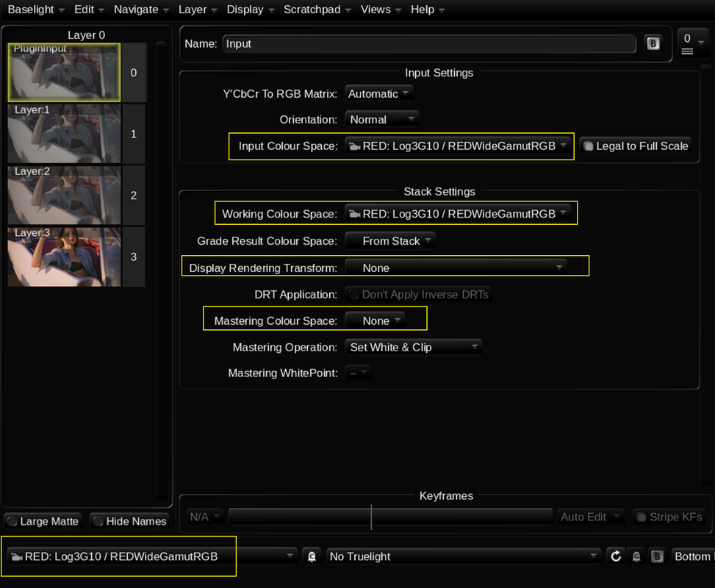This screenshot has height=588, width=715.
Task: Click the camera icon in Working Colour Space dropdown
Action: pos(354,214)
